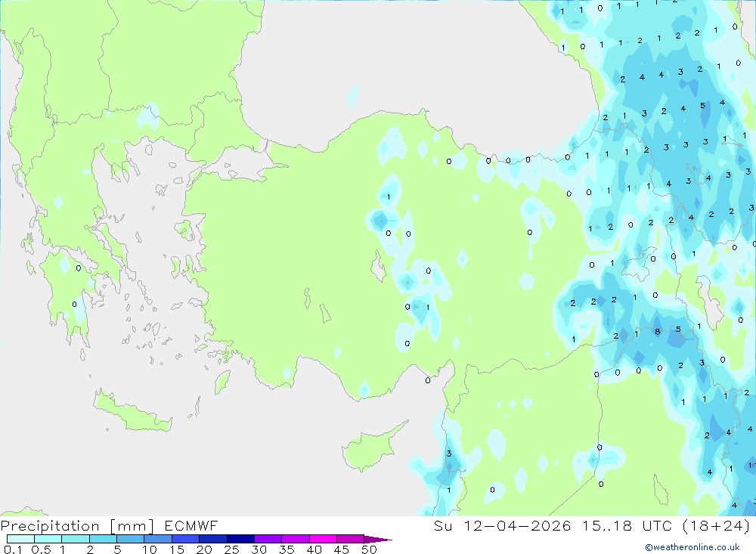756x554 pixels.
Task: Click the '25' legend scale label
Action: coord(231,549)
